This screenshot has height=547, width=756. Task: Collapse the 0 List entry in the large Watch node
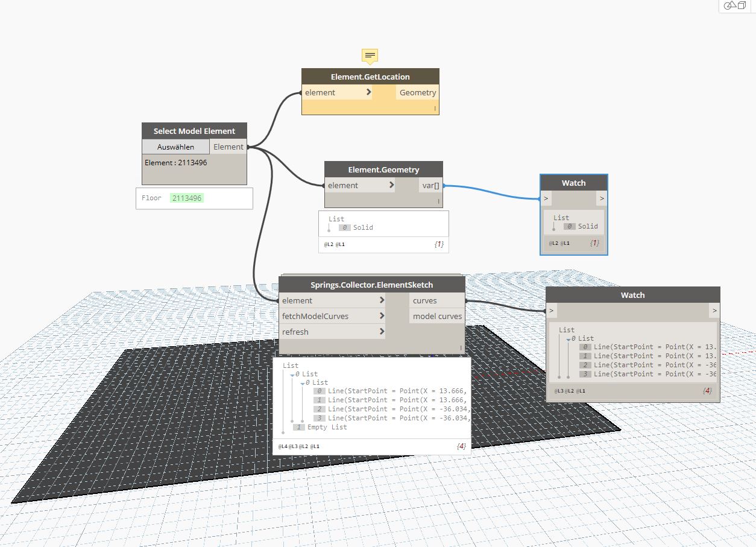tap(567, 338)
